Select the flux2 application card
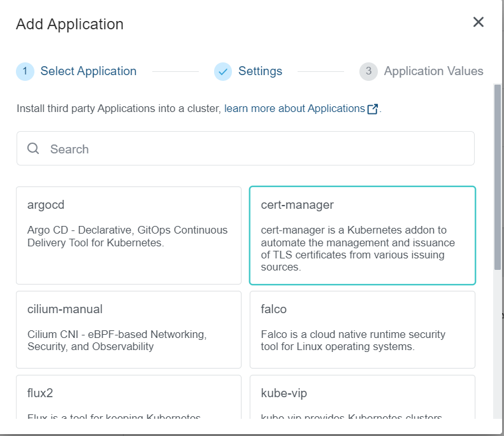This screenshot has height=436, width=504. (x=129, y=397)
